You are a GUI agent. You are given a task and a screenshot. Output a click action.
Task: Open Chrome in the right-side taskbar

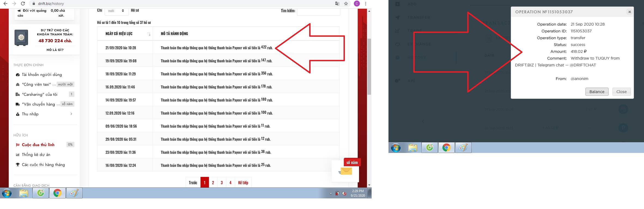[x=446, y=148]
